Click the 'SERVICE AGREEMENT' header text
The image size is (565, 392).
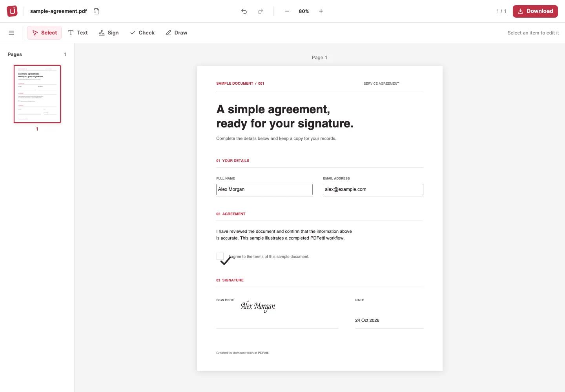pyautogui.click(x=381, y=83)
